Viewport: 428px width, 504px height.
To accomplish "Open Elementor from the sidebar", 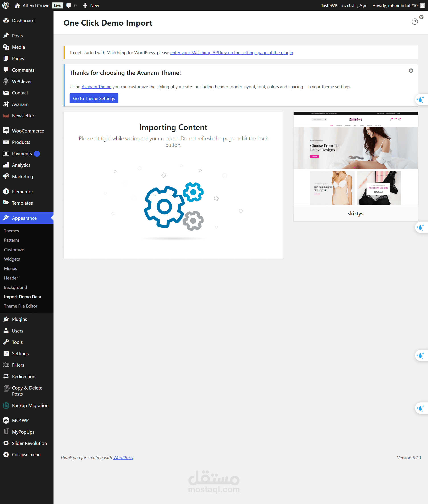I will [22, 192].
